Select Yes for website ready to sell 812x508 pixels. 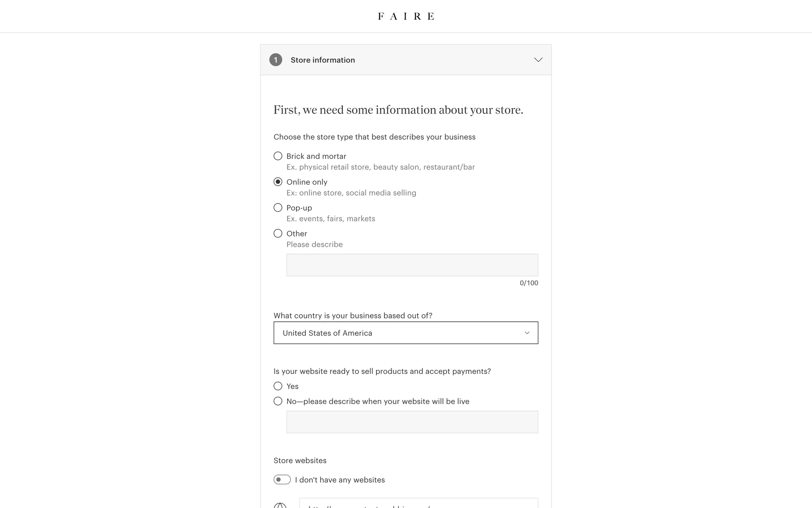[x=278, y=386]
